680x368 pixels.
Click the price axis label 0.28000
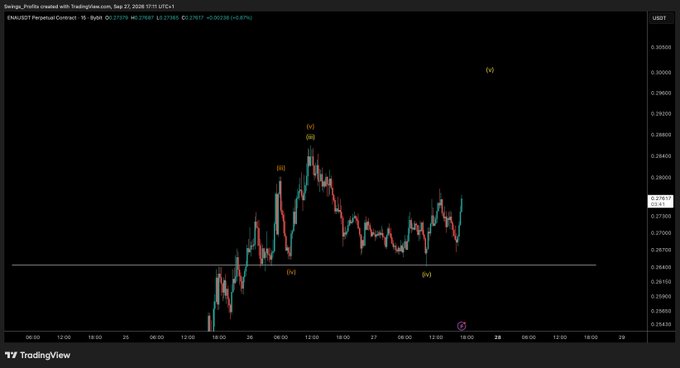click(661, 177)
